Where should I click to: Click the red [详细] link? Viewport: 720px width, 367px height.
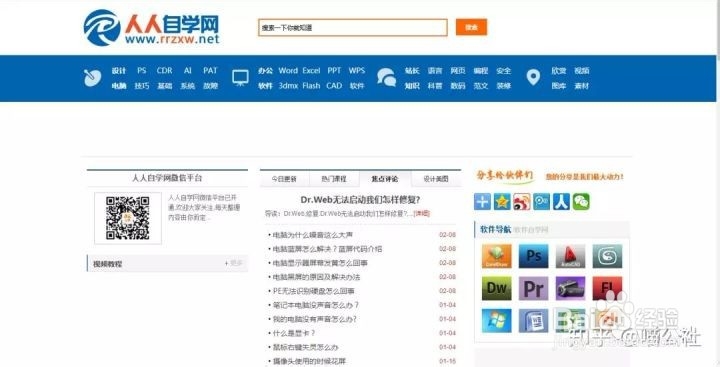pos(422,214)
